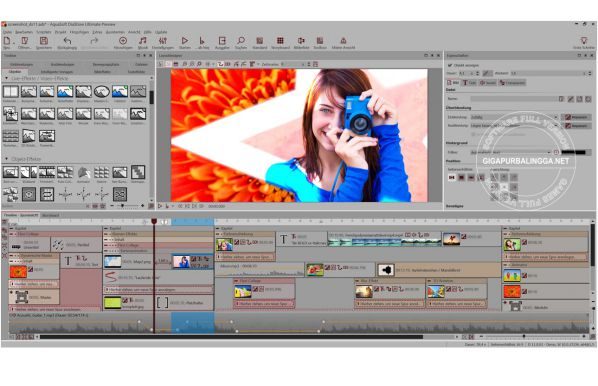Switch to Storyboard tab above timeline
598x386 pixels.
click(51, 216)
